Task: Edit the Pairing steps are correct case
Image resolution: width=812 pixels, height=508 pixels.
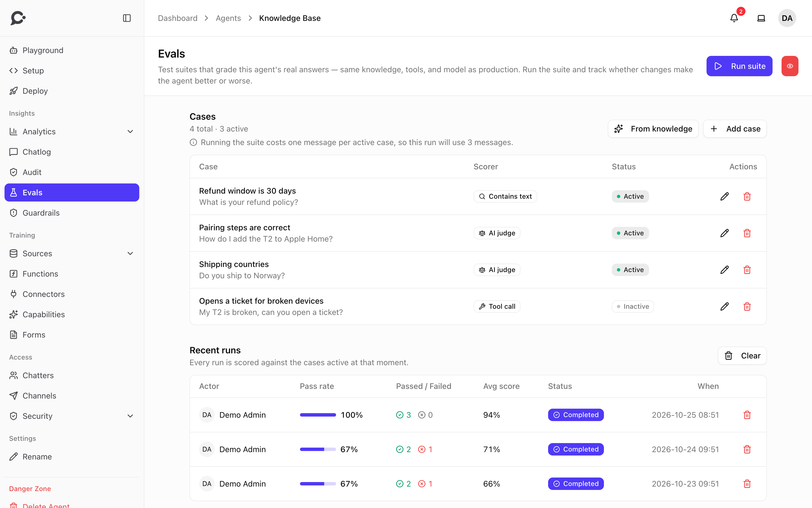Action: [x=724, y=233]
